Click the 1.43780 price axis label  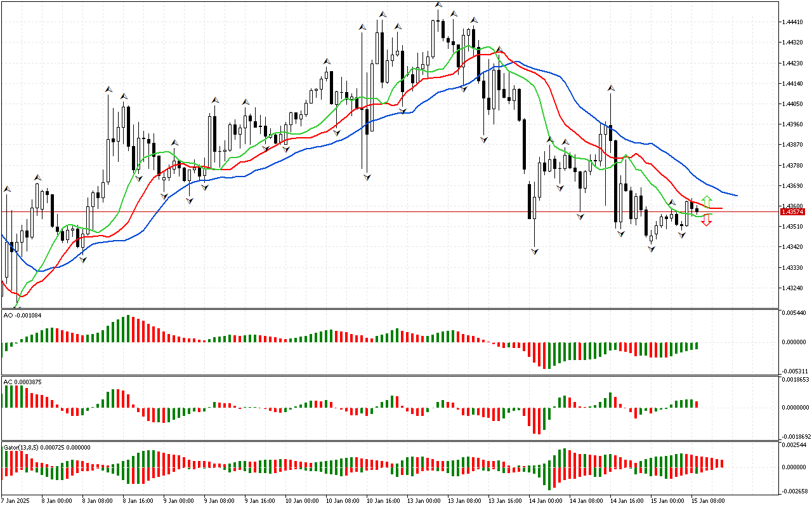point(792,165)
